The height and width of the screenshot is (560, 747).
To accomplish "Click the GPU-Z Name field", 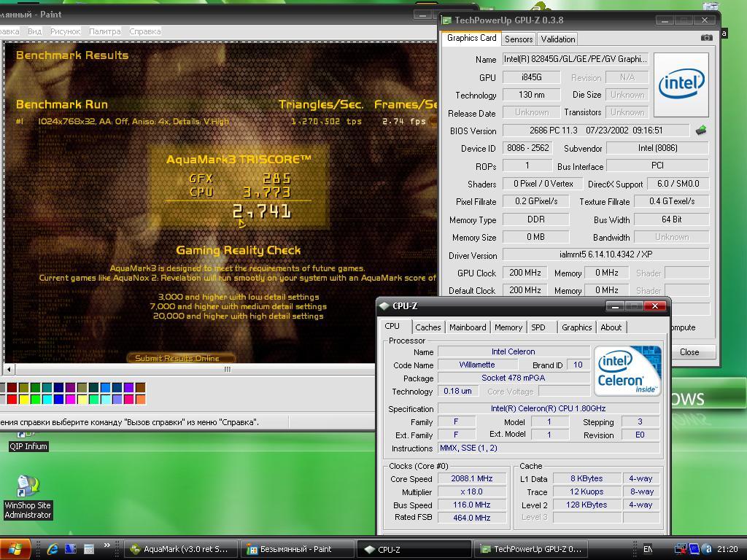I will [x=576, y=59].
